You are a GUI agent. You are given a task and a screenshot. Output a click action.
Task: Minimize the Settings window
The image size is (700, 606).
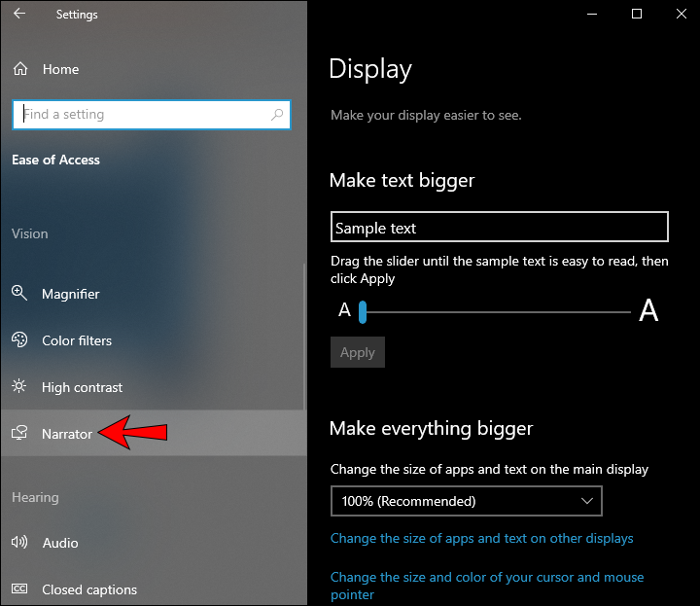(592, 14)
